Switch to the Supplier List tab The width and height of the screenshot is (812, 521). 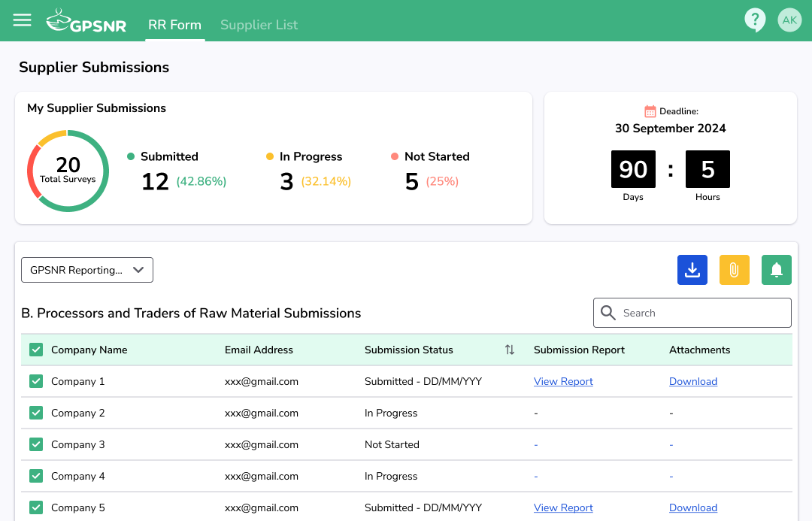(x=259, y=25)
